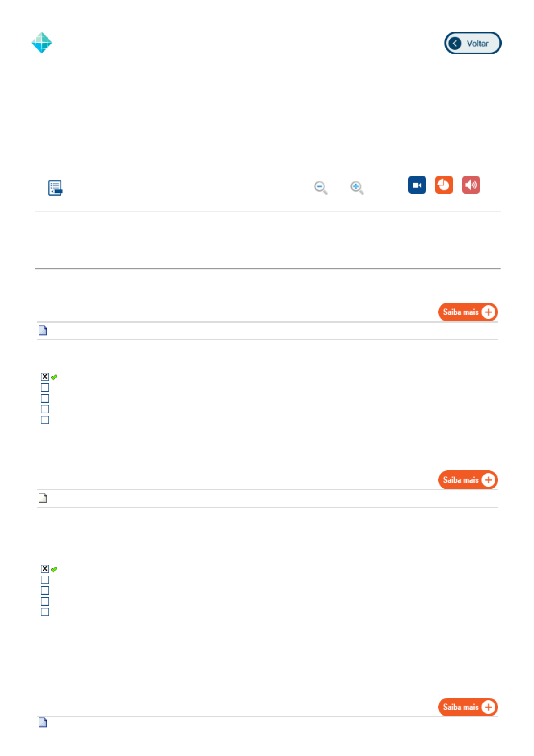Zoom in with the plus magnifier

pyautogui.click(x=357, y=188)
